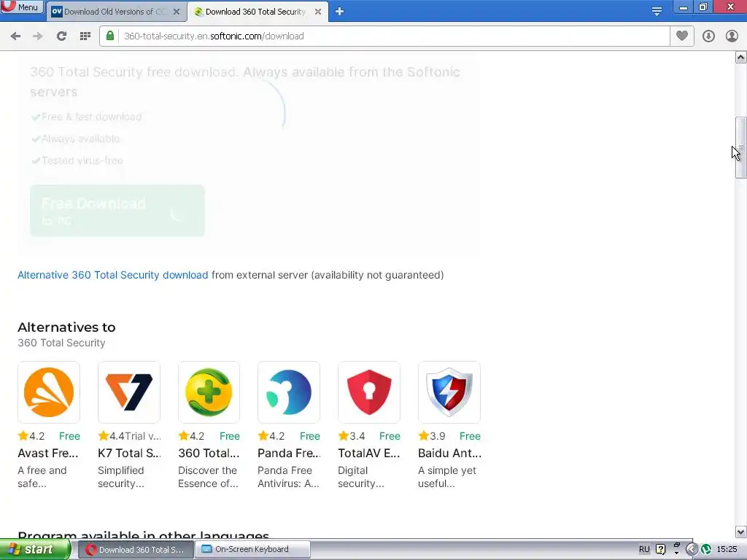Click the Baidu Ant... title link
The image size is (747, 560).
pos(449,453)
